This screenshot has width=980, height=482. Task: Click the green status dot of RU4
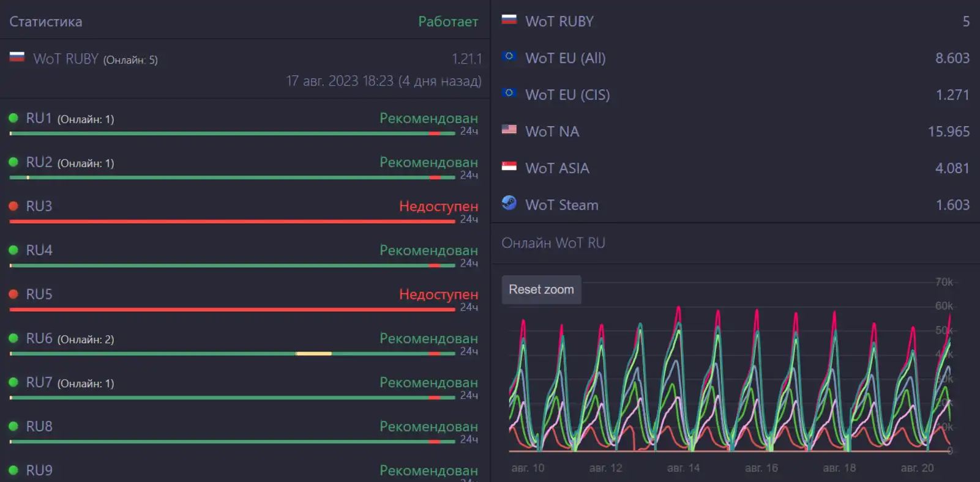click(13, 250)
